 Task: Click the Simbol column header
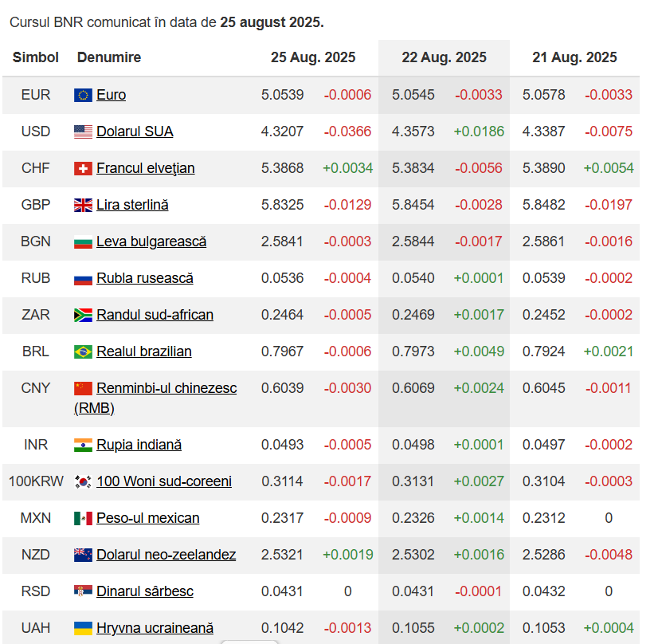pos(36,57)
